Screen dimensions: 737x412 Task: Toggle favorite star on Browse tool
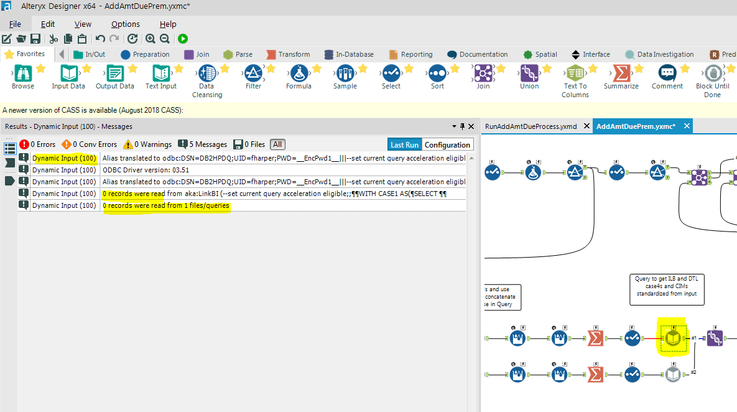point(41,69)
